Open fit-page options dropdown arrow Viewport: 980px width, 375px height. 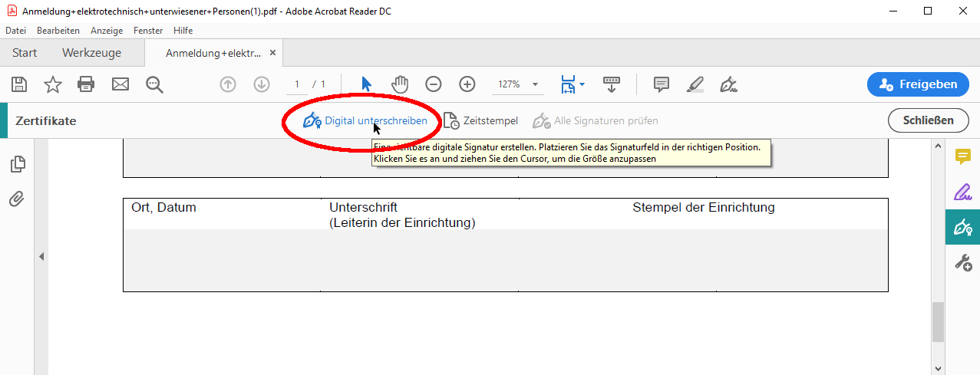582,84
